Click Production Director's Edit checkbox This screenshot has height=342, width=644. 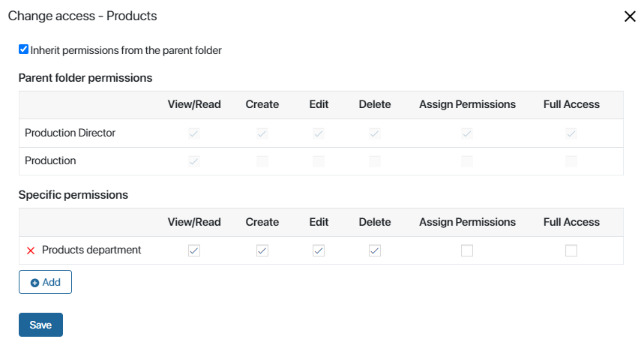click(319, 133)
